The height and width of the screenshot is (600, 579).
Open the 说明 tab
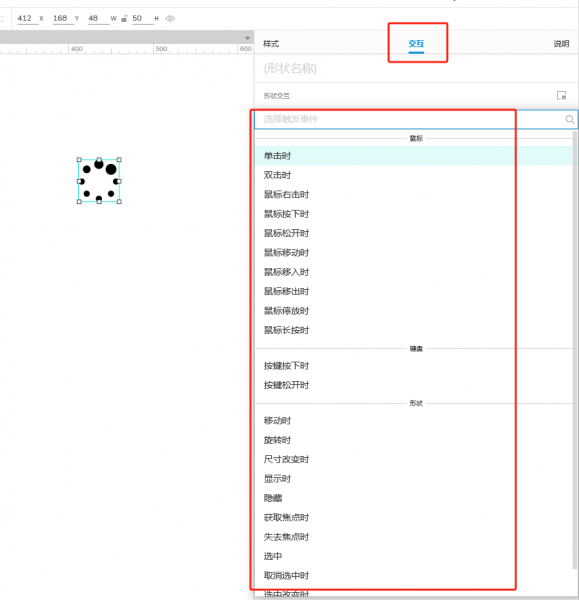tap(561, 44)
